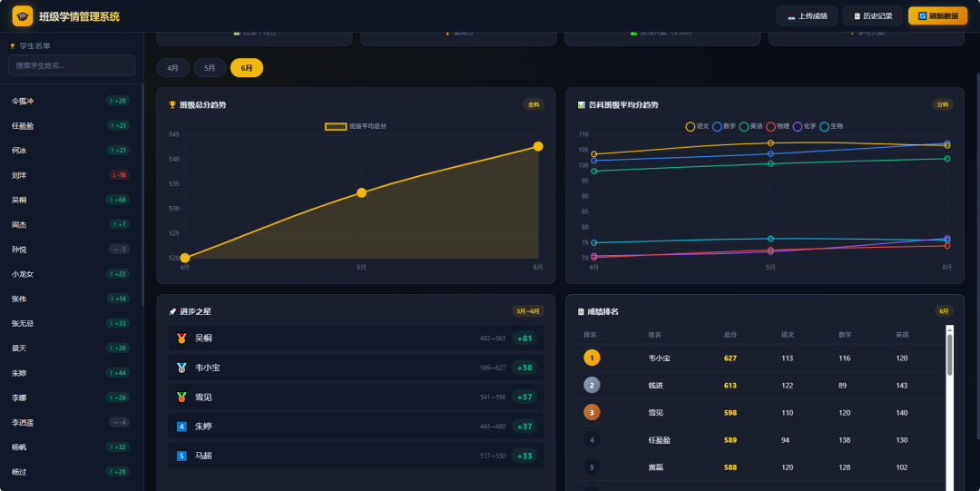
Task: Click the rank 5 badge for 黄磊
Action: pos(592,467)
